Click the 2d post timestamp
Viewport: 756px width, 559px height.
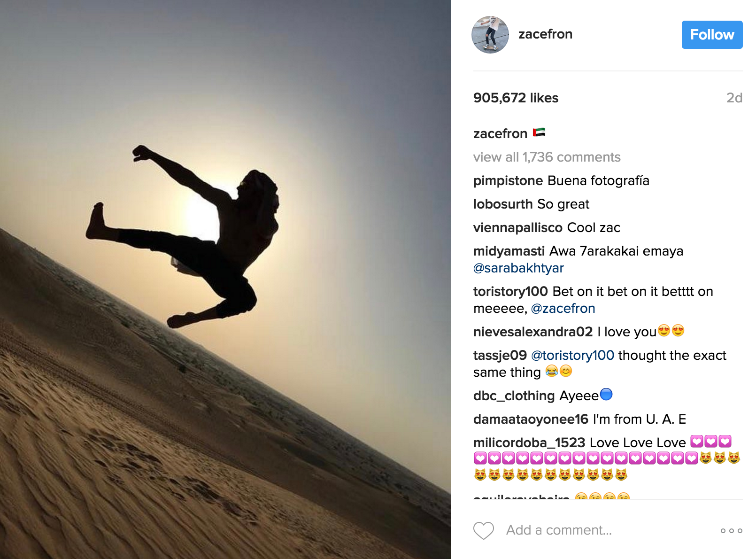(x=734, y=98)
